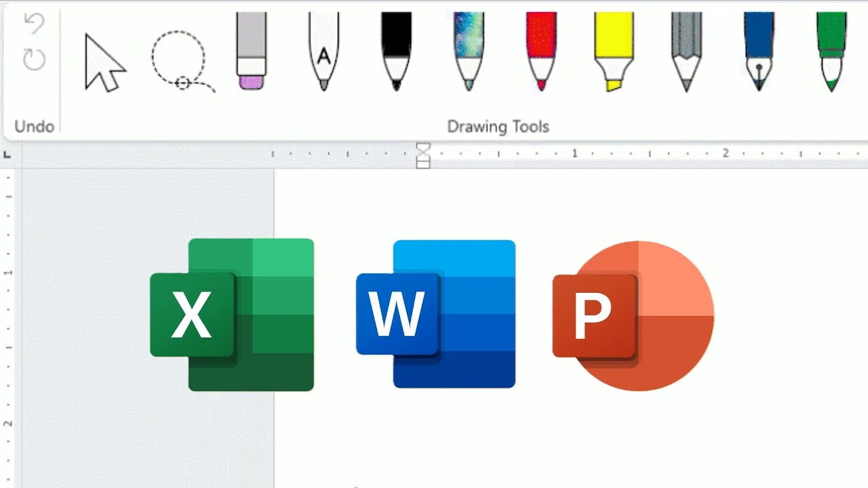Pick the green pen

831,51
